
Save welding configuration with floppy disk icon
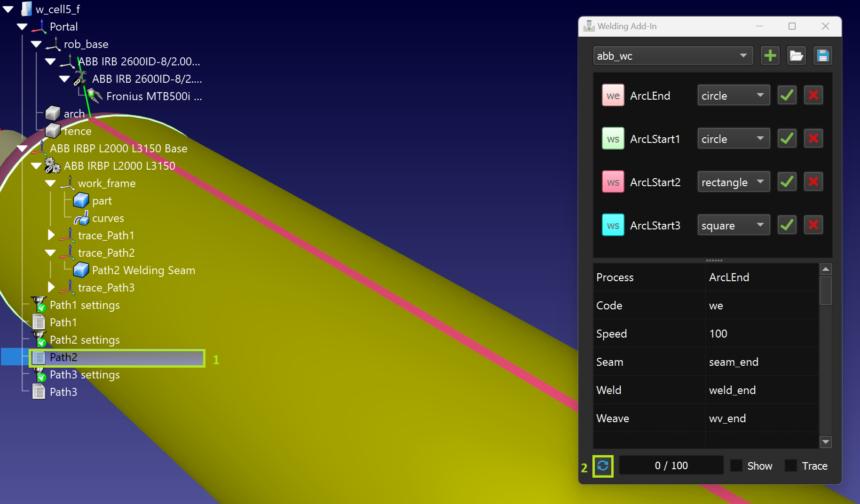coord(822,56)
